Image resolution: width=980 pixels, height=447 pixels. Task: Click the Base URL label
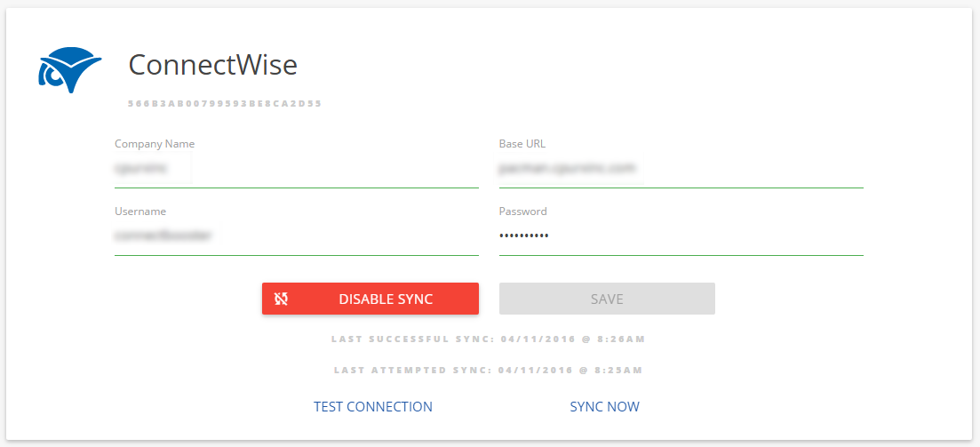522,144
